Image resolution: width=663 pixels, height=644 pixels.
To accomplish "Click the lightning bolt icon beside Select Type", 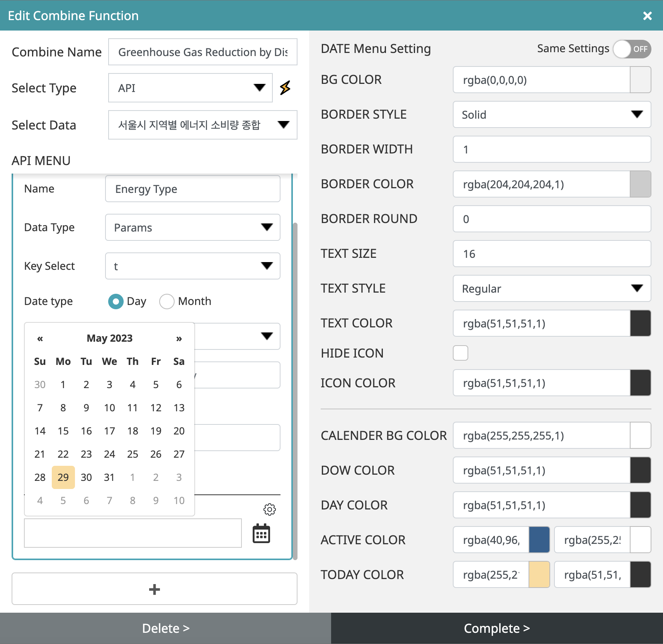I will coord(285,88).
